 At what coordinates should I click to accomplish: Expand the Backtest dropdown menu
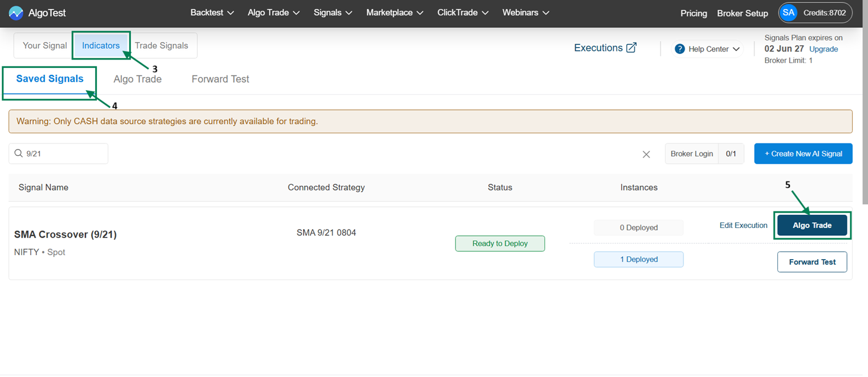pos(212,12)
